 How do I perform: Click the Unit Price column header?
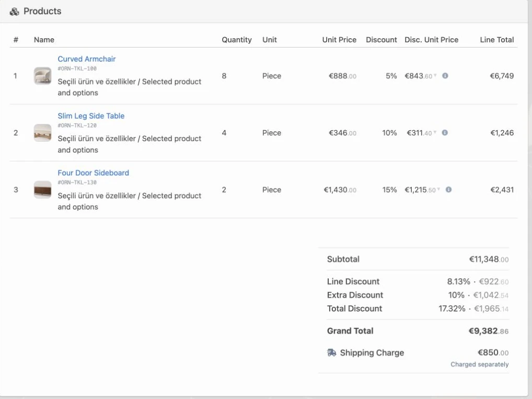339,40
